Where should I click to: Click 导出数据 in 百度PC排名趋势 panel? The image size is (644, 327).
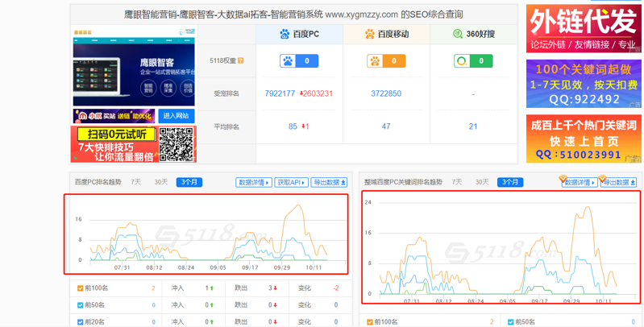(329, 182)
